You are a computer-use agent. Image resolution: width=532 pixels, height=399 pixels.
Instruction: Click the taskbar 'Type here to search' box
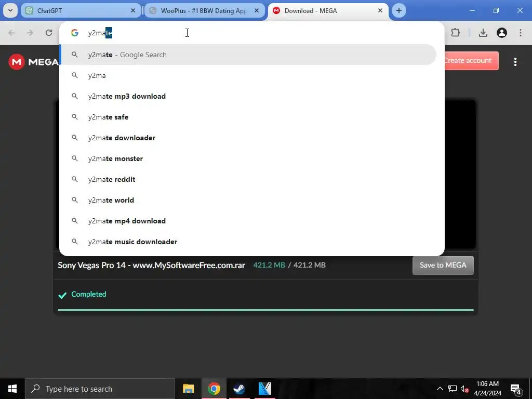[100, 389]
